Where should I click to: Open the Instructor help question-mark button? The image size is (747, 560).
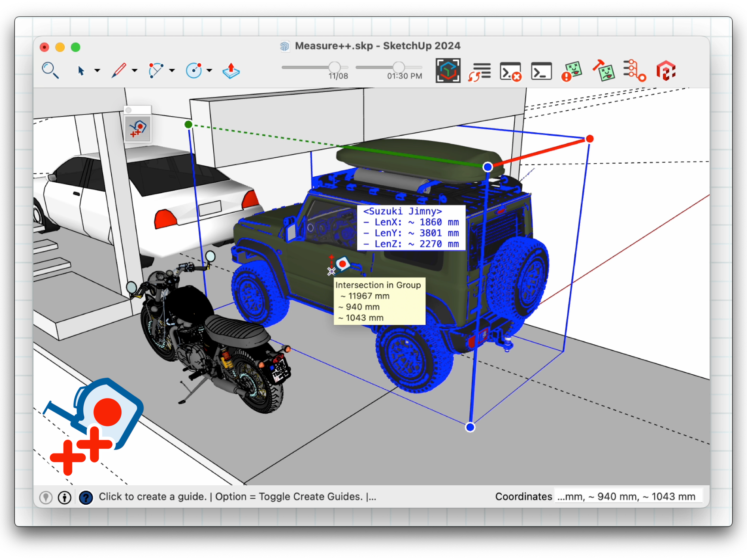click(86, 497)
